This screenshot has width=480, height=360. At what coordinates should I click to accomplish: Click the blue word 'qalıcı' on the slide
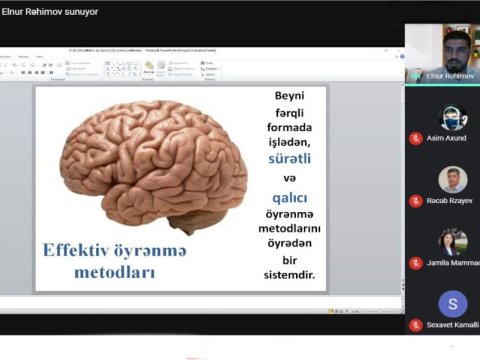pyautogui.click(x=290, y=198)
